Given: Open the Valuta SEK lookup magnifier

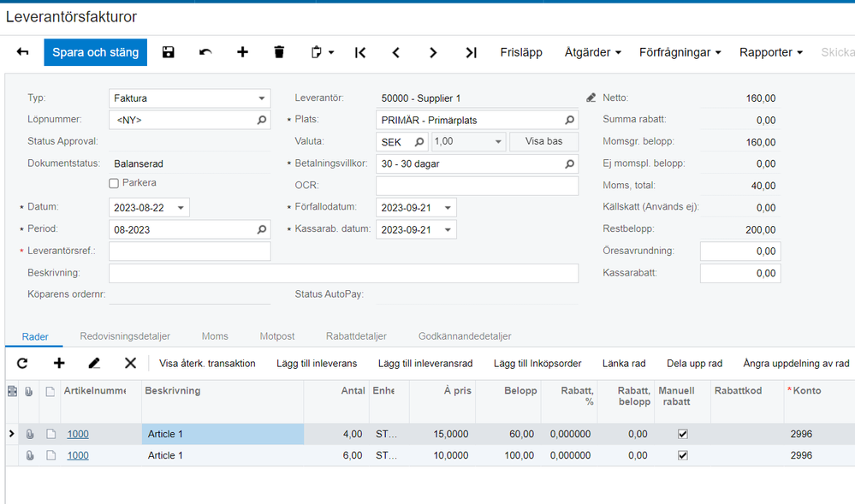Looking at the screenshot, I should (419, 142).
